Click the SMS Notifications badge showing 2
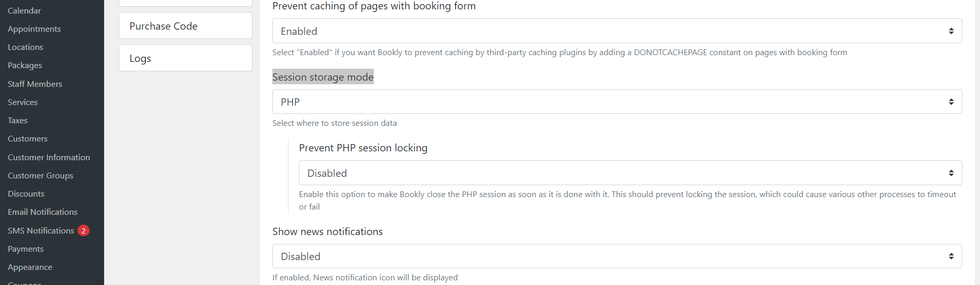The width and height of the screenshot is (980, 285). coord(83,230)
